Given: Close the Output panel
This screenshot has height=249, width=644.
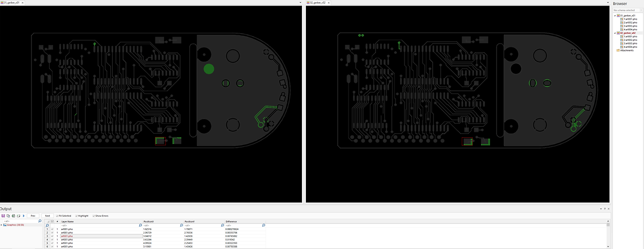Looking at the screenshot, I should [608, 209].
